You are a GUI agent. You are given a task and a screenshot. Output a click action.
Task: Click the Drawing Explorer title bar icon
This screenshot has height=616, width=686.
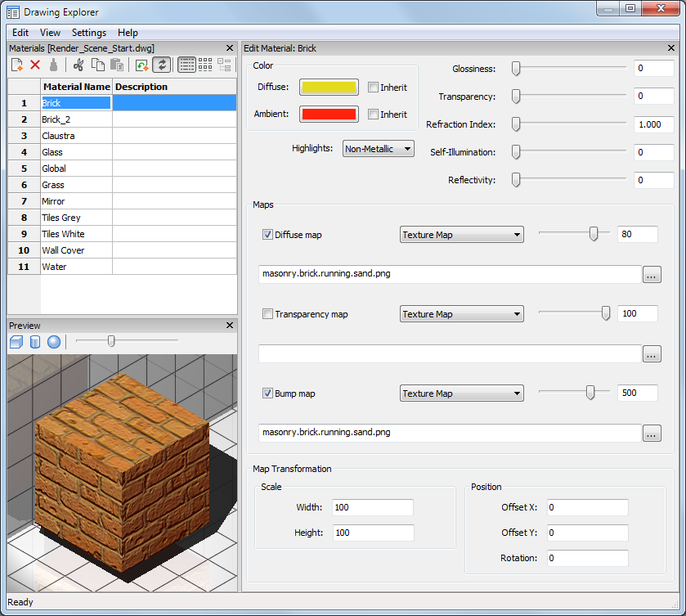tap(13, 12)
